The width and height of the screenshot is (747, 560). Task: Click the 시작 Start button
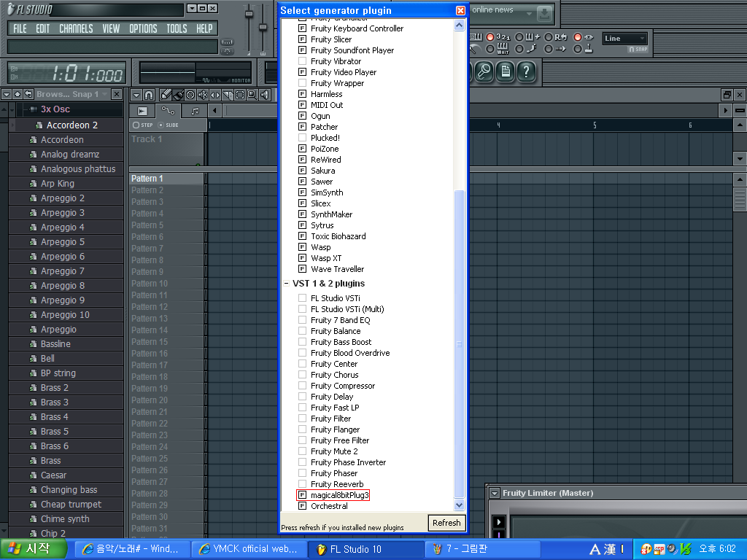32,549
